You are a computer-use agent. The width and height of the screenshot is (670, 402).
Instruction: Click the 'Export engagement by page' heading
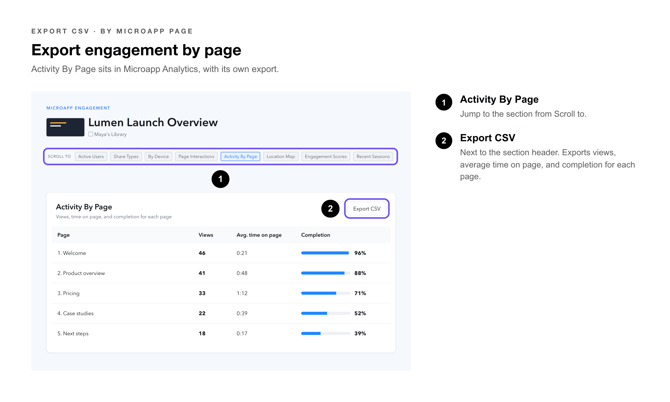(136, 50)
